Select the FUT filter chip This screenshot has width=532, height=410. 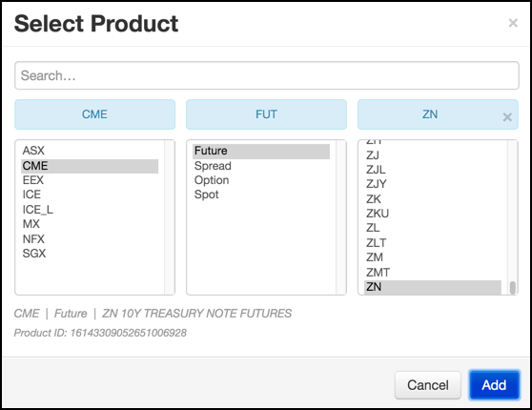tap(266, 114)
